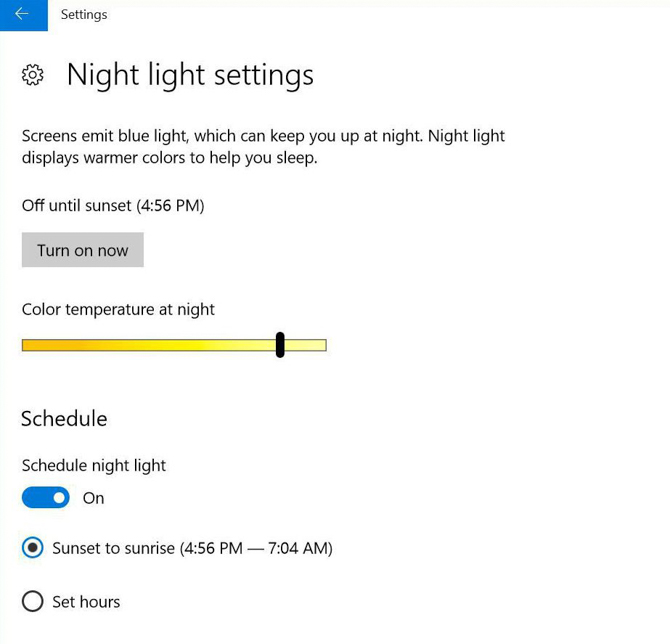This screenshot has width=670, height=644.
Task: Go back using the top-left arrow
Action: [x=22, y=15]
